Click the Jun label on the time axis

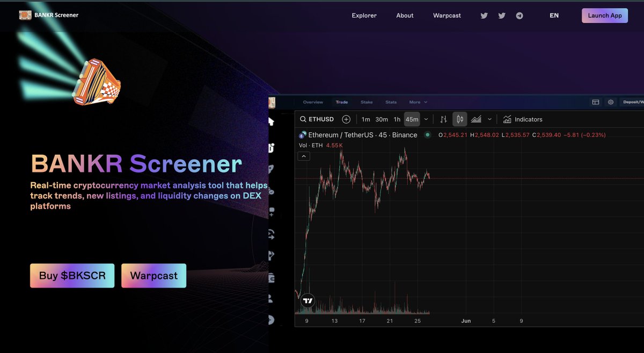pyautogui.click(x=466, y=321)
